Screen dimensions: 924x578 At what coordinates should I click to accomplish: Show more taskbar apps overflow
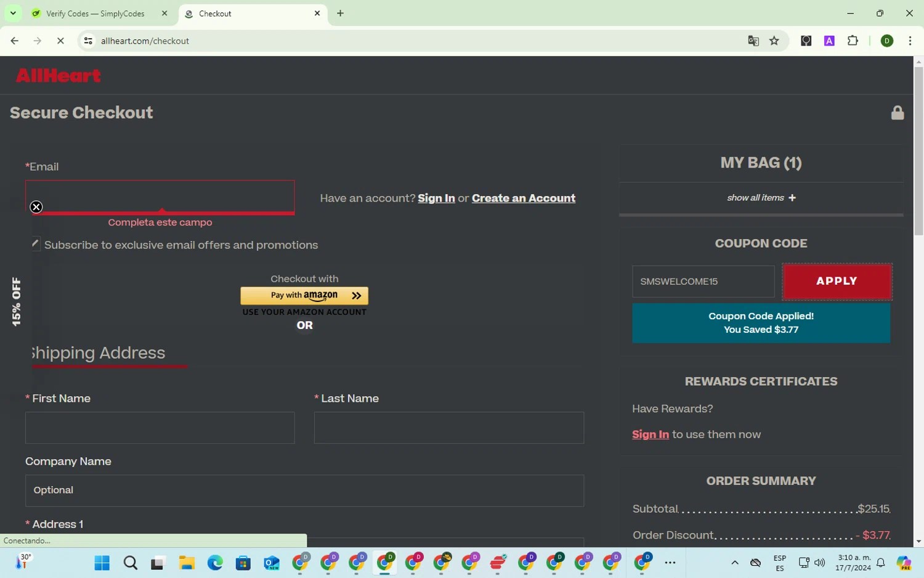(670, 563)
